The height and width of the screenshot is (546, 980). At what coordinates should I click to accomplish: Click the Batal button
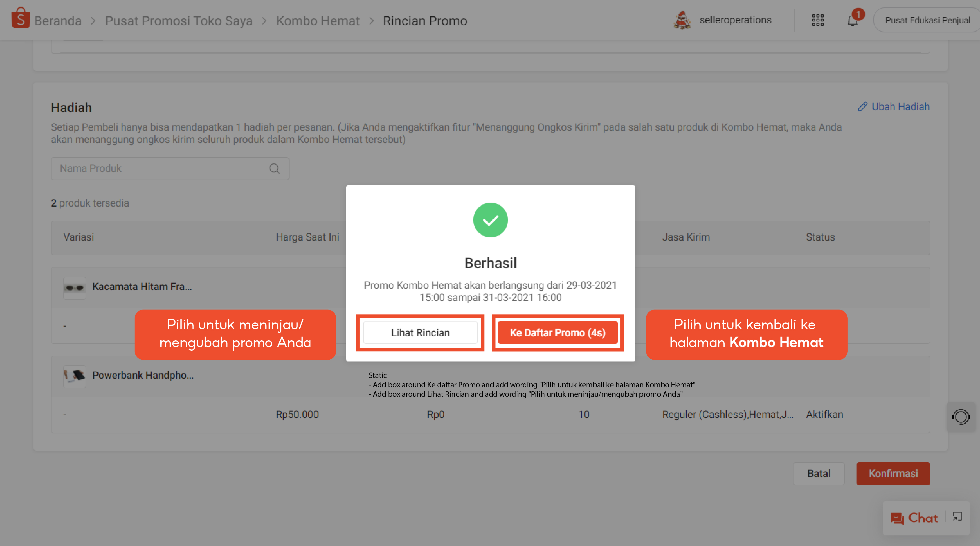(x=818, y=474)
